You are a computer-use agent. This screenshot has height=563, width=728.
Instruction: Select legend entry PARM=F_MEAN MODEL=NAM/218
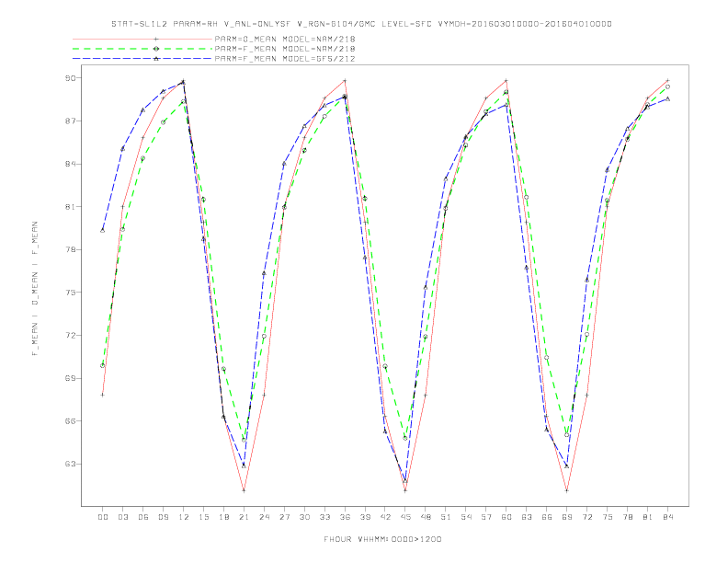285,49
